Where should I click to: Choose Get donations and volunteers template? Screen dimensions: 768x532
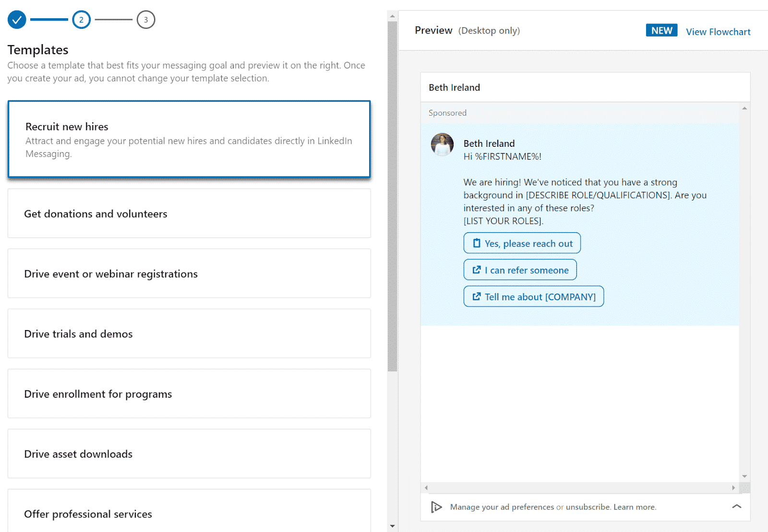[189, 213]
